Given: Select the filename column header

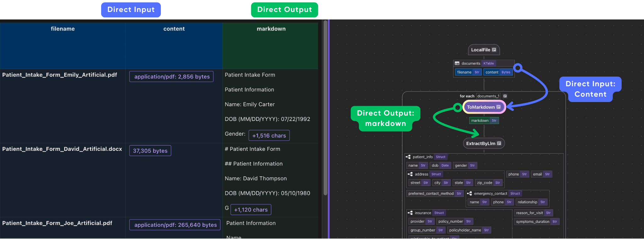Looking at the screenshot, I should coord(63,29).
